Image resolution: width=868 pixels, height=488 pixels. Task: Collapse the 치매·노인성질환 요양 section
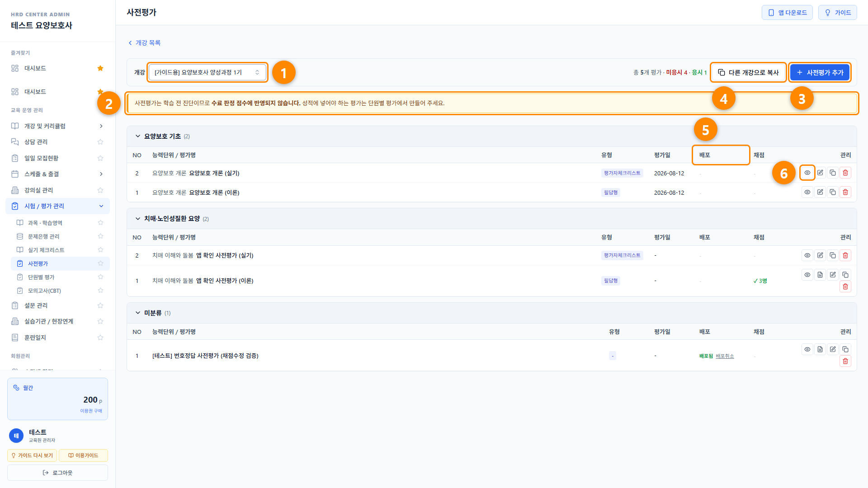coord(138,219)
